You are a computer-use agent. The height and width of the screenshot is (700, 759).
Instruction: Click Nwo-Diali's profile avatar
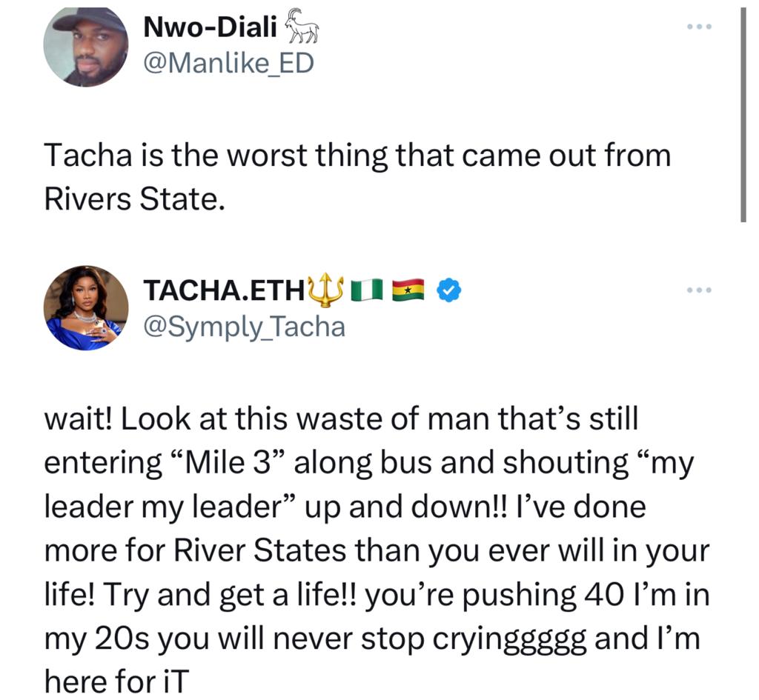click(x=86, y=46)
